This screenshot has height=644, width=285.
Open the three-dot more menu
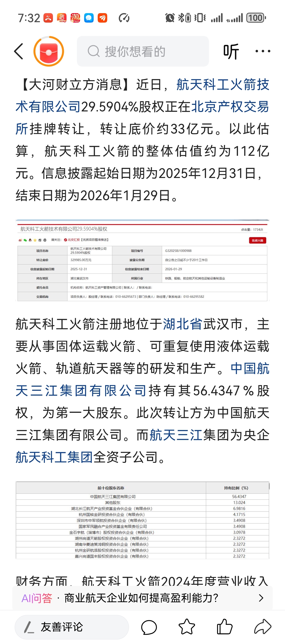pyautogui.click(x=263, y=51)
